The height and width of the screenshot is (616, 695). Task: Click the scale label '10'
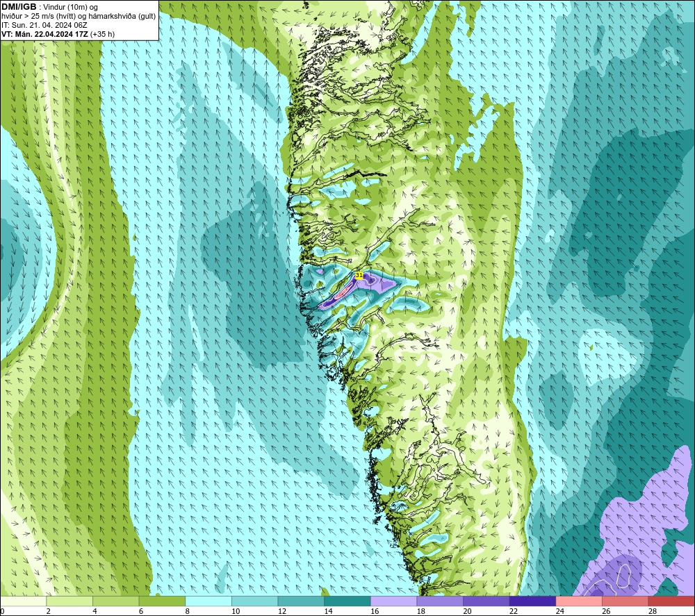pyautogui.click(x=236, y=611)
